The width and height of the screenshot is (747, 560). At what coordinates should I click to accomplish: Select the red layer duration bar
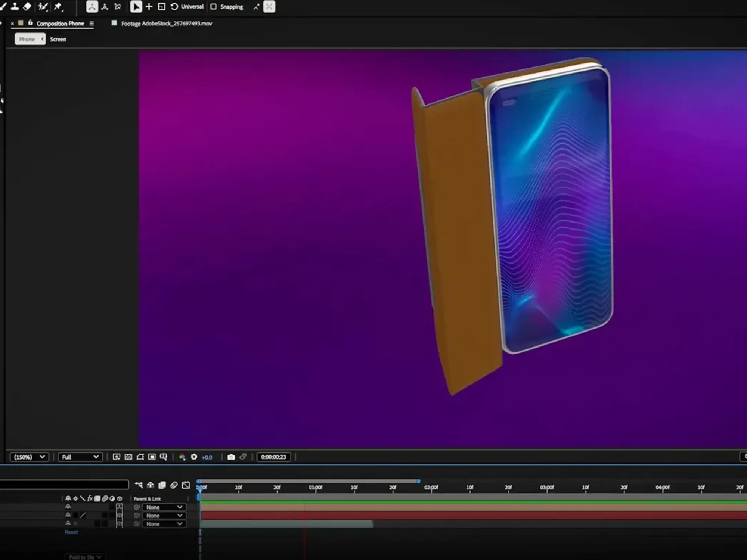coord(474,516)
